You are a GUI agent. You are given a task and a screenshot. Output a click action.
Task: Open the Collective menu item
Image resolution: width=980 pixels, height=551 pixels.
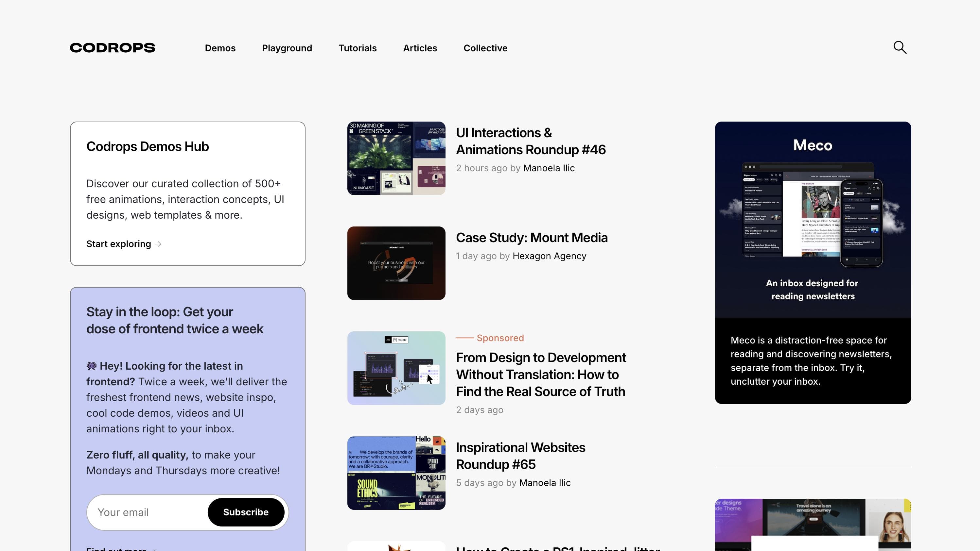(x=485, y=48)
